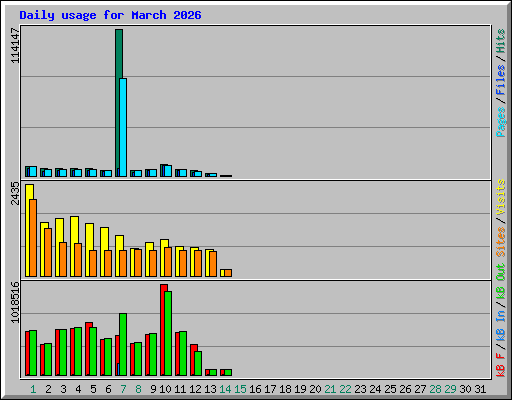Click day label 28 on the x-axis
This screenshot has height=400, width=512.
click(435, 389)
